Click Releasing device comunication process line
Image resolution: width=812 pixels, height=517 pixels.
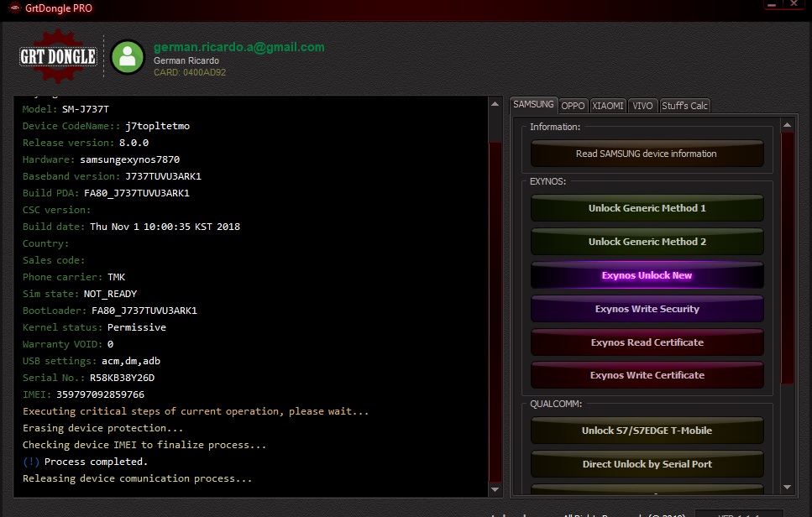point(137,478)
